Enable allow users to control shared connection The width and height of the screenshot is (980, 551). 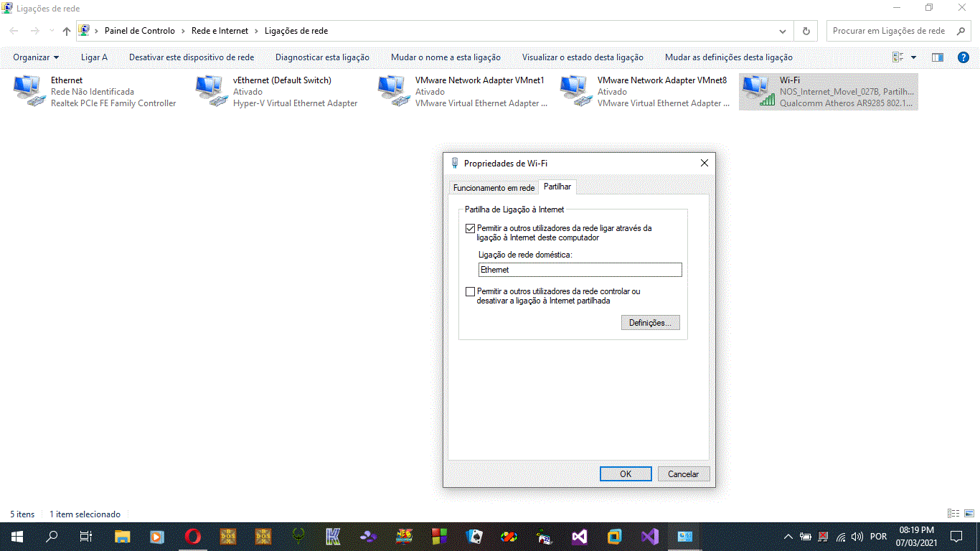coord(471,292)
